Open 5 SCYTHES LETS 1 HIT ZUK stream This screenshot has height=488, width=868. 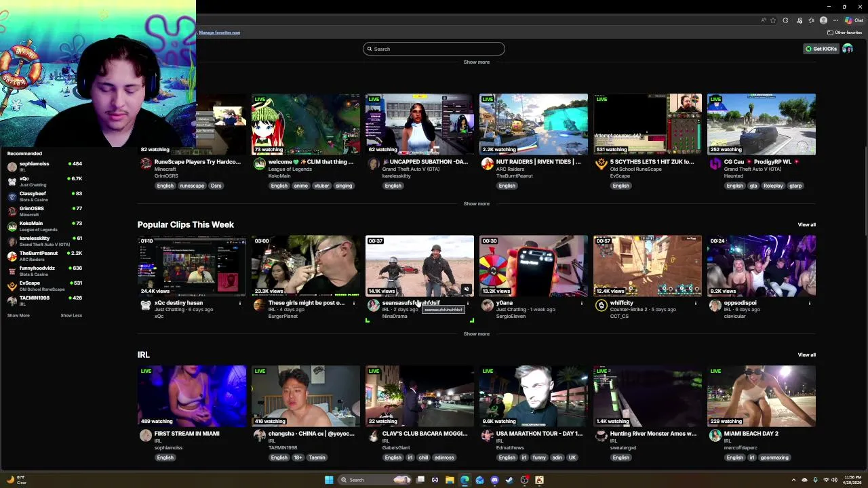[648, 124]
